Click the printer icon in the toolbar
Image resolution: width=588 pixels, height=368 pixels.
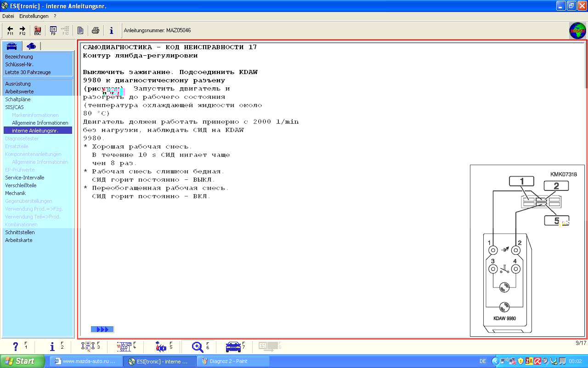[x=96, y=30]
